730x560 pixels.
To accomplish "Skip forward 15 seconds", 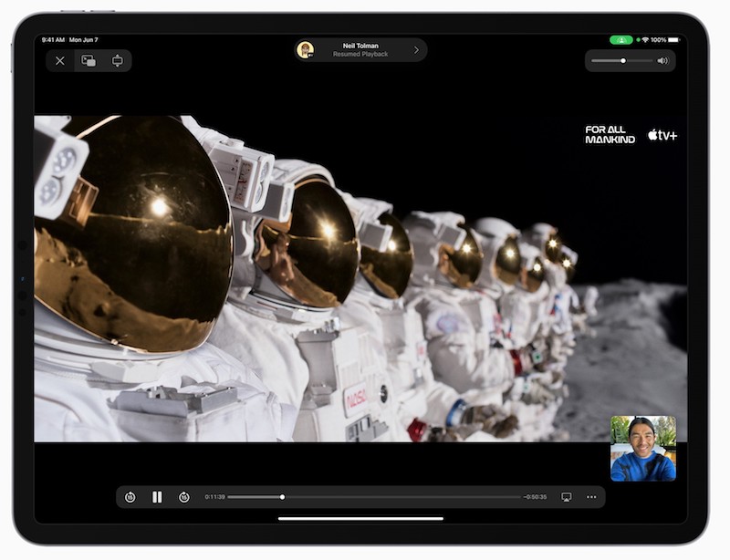I will click(184, 497).
